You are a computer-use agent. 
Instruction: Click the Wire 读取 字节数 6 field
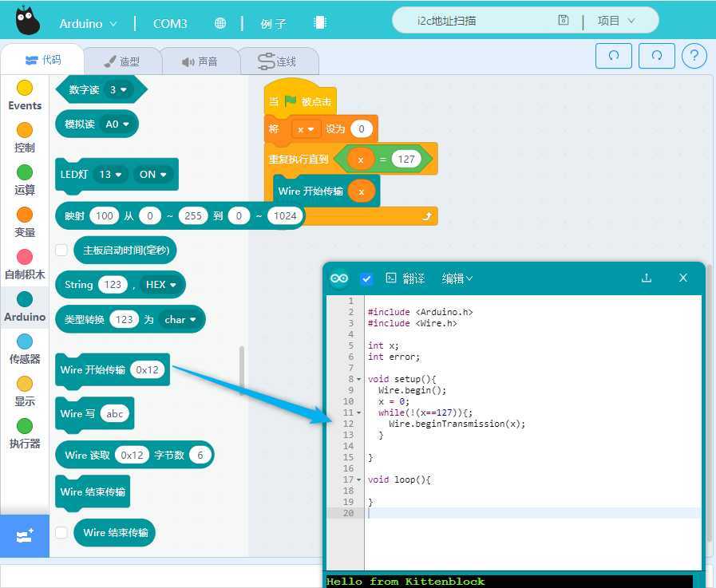(x=200, y=455)
